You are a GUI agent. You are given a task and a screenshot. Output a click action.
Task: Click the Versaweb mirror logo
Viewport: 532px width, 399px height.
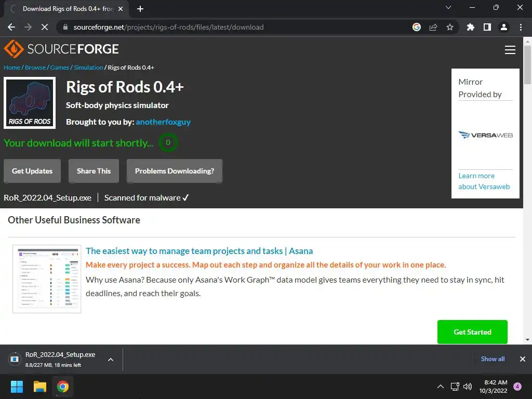[486, 135]
